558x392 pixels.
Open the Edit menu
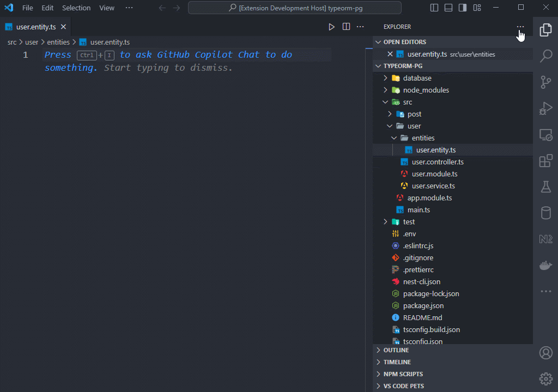[x=47, y=8]
